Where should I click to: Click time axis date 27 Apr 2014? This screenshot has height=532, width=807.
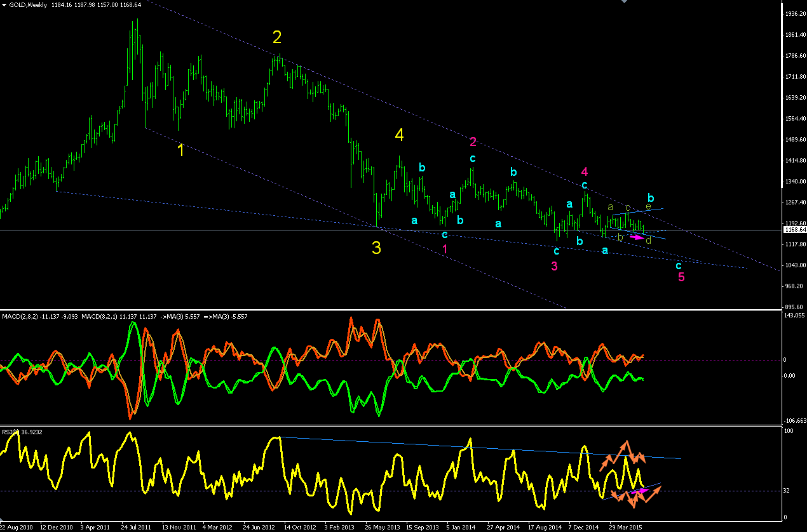point(503,527)
